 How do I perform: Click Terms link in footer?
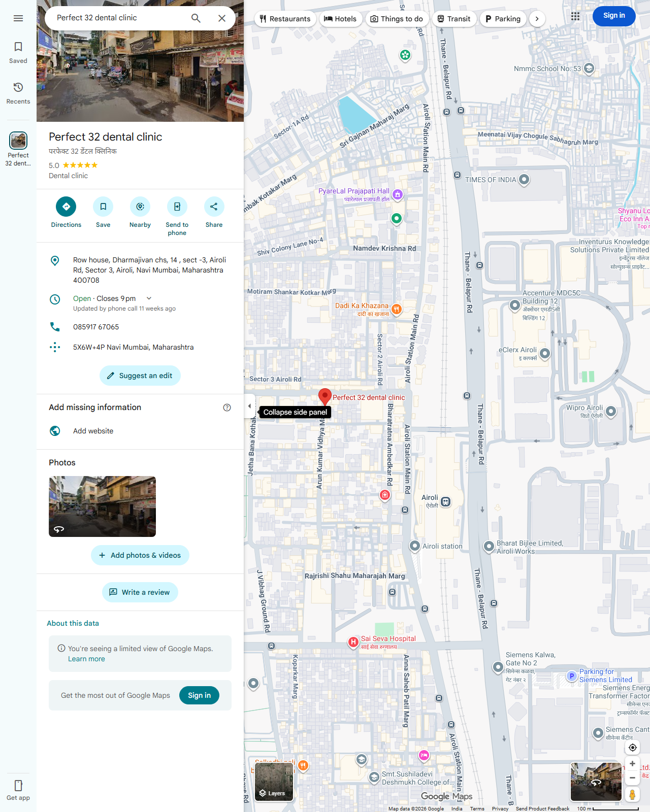[477, 808]
